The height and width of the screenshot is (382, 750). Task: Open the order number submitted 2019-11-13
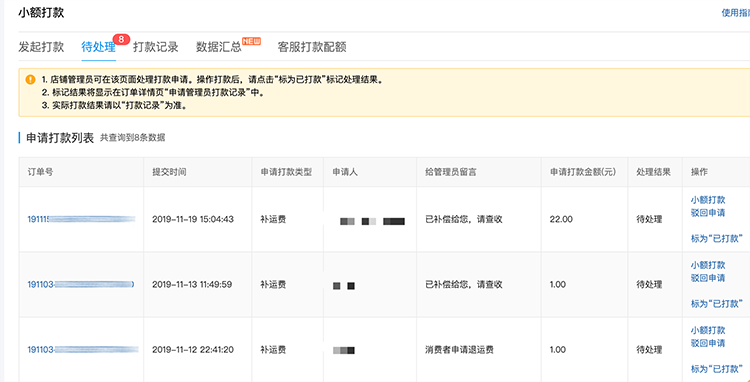[80, 284]
